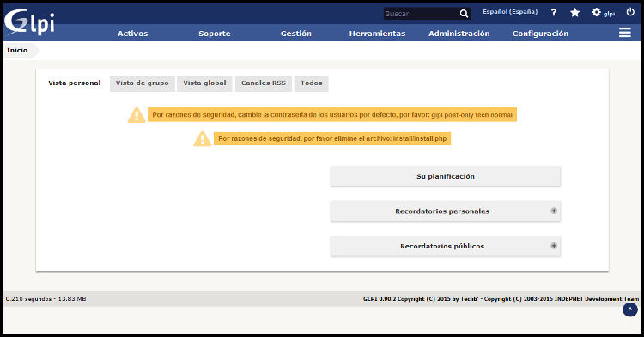This screenshot has width=644, height=337.
Task: Switch to Canales RSS tab
Action: 264,83
